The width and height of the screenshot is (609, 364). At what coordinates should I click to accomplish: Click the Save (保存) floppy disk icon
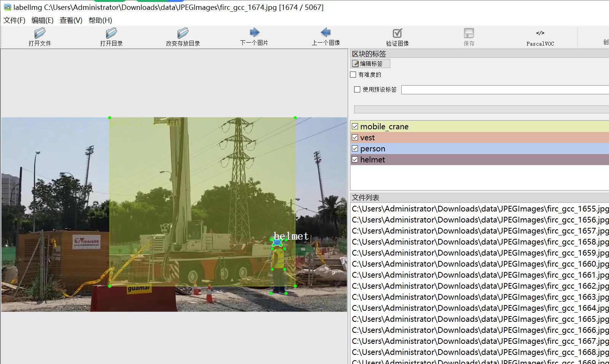click(469, 33)
